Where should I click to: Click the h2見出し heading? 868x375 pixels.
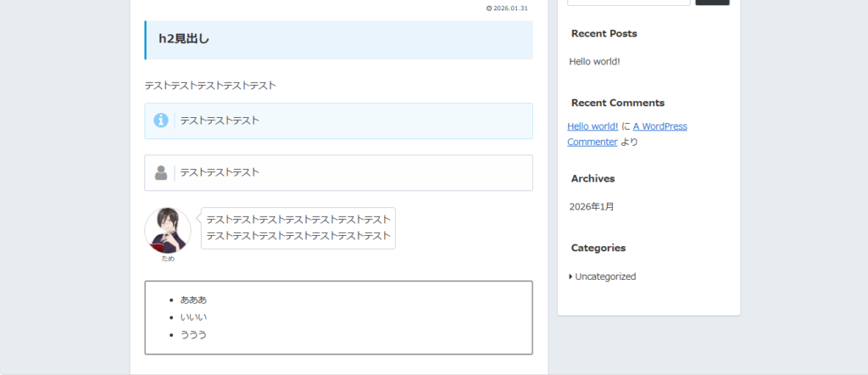[x=184, y=38]
